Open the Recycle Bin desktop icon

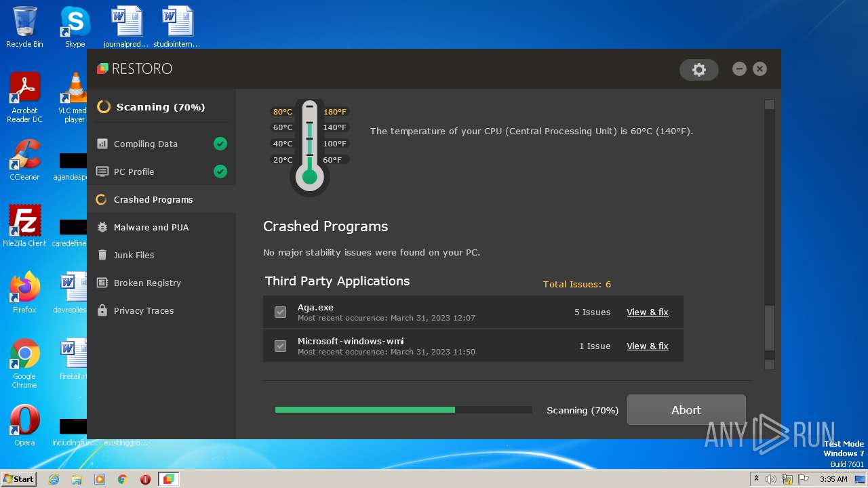(24, 27)
